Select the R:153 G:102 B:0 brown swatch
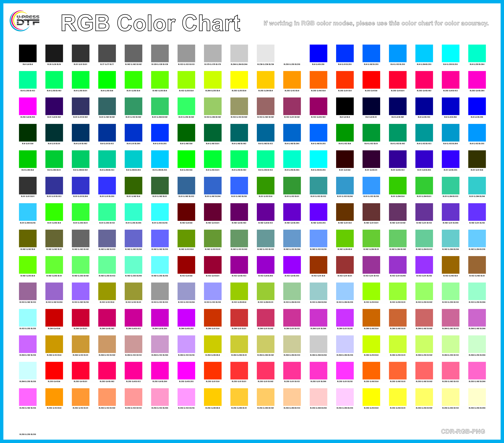The image size is (504, 443). tap(450, 265)
